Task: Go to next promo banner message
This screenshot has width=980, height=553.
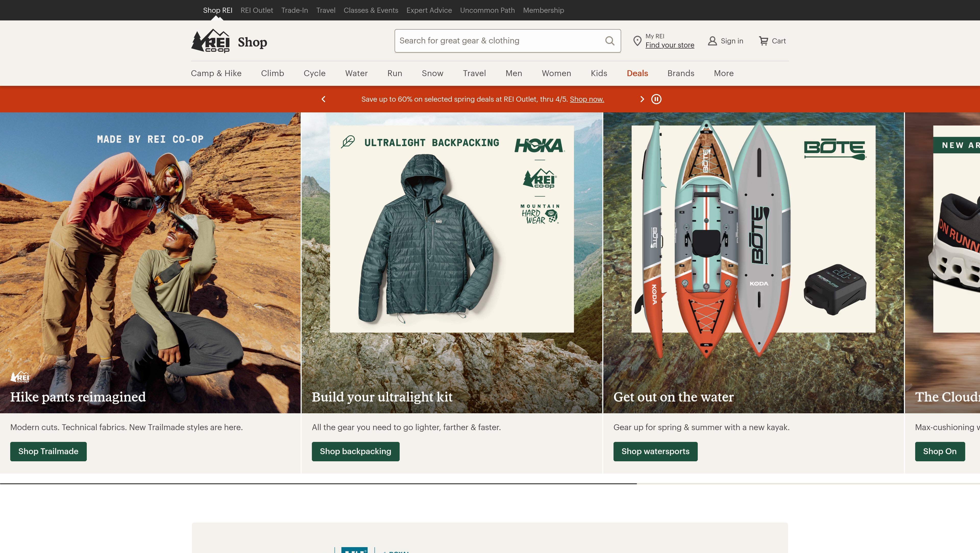Action: [x=642, y=99]
